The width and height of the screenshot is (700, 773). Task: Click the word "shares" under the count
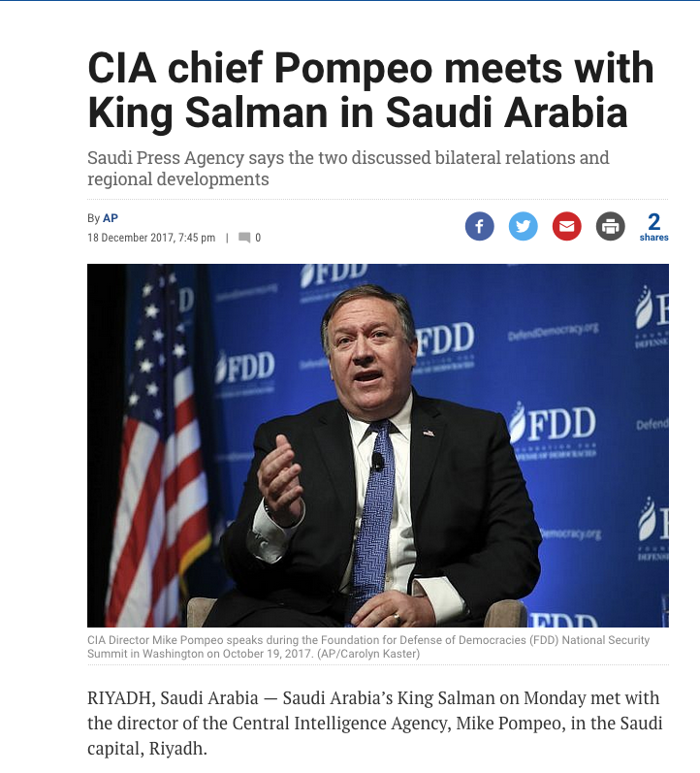point(654,238)
